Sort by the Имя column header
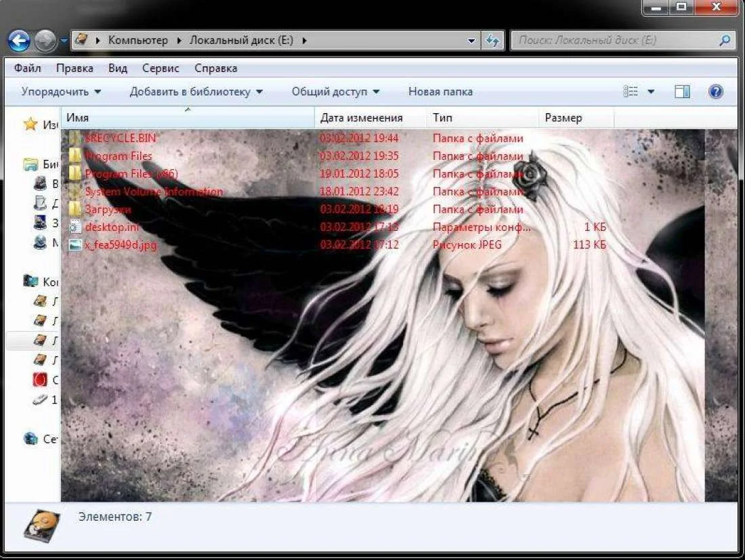This screenshot has height=560, width=745. pos(188,118)
